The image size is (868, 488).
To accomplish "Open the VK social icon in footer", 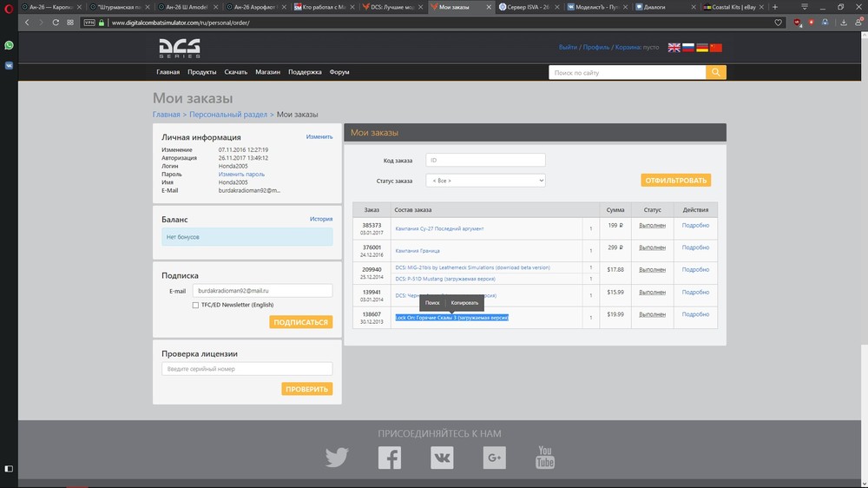I will pyautogui.click(x=442, y=458).
